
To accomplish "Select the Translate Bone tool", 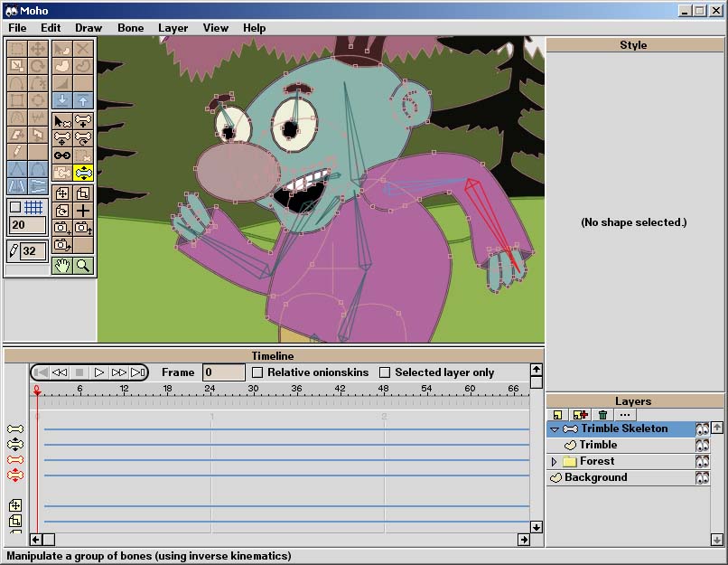I will tap(62, 138).
